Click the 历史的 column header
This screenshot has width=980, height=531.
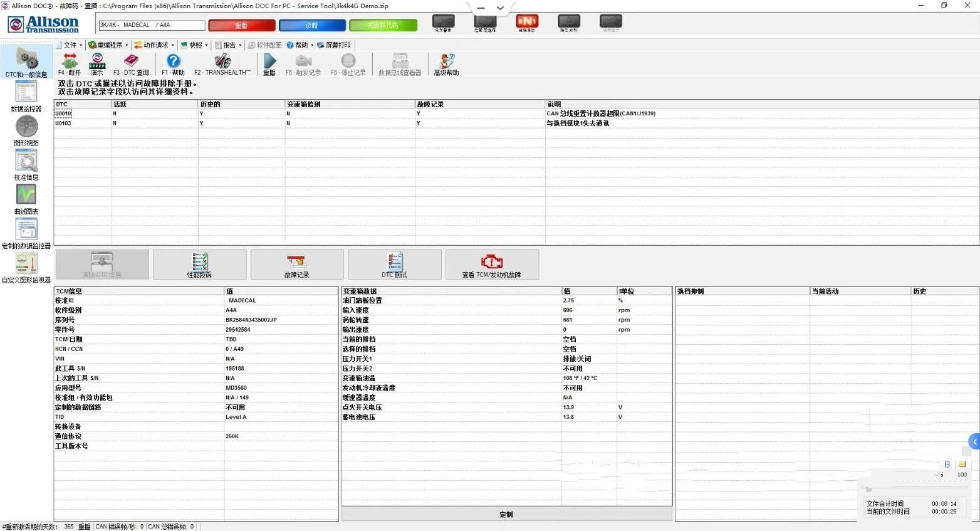(x=242, y=104)
